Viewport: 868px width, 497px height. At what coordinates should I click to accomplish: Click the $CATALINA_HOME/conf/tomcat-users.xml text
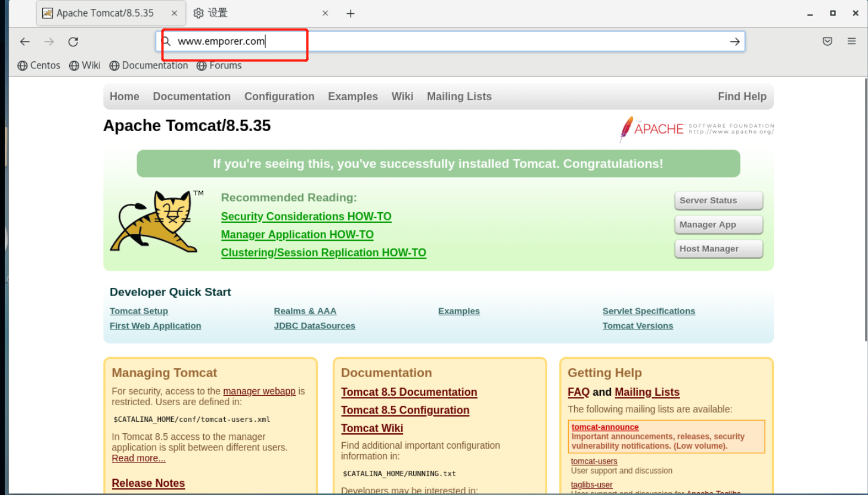pos(192,420)
